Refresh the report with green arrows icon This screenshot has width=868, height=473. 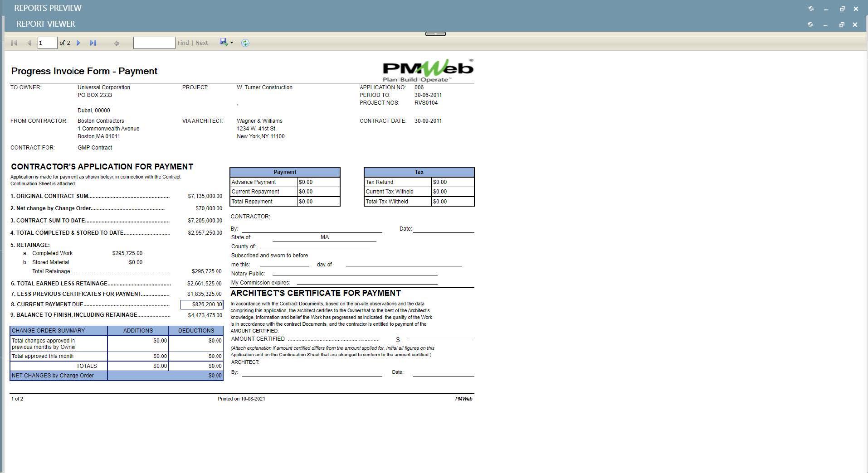click(x=245, y=43)
